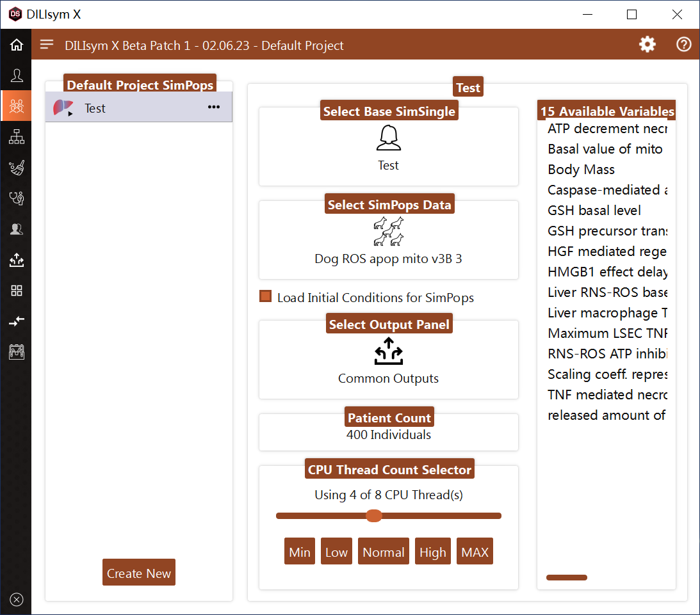Go to the Home page icon
700x615 pixels.
click(x=17, y=45)
